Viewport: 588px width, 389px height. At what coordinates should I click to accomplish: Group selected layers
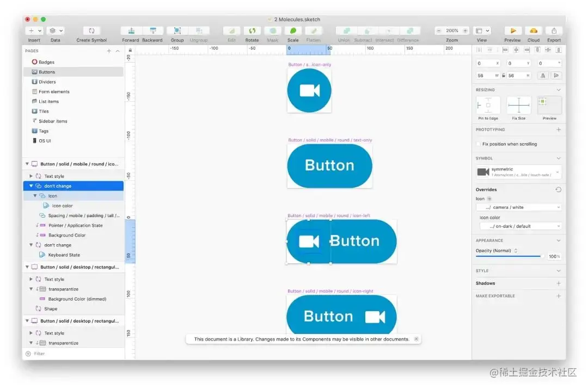point(177,30)
